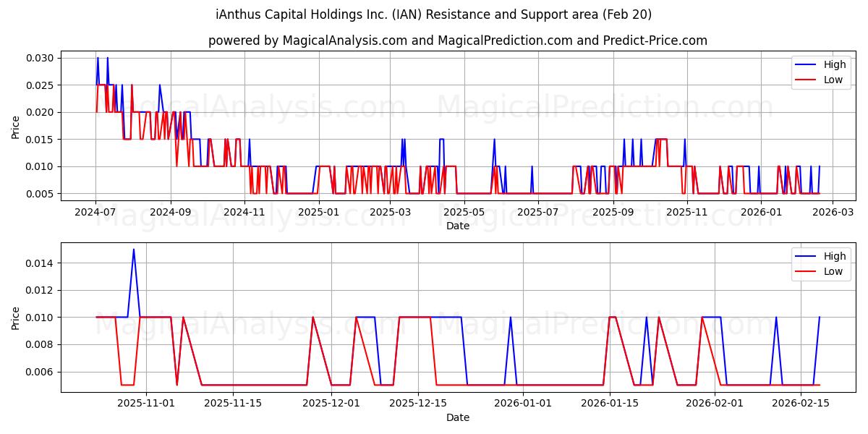Click the 2025-11-15 tick label on the bottom chart
Screen dimensions: 868x434
tap(233, 404)
